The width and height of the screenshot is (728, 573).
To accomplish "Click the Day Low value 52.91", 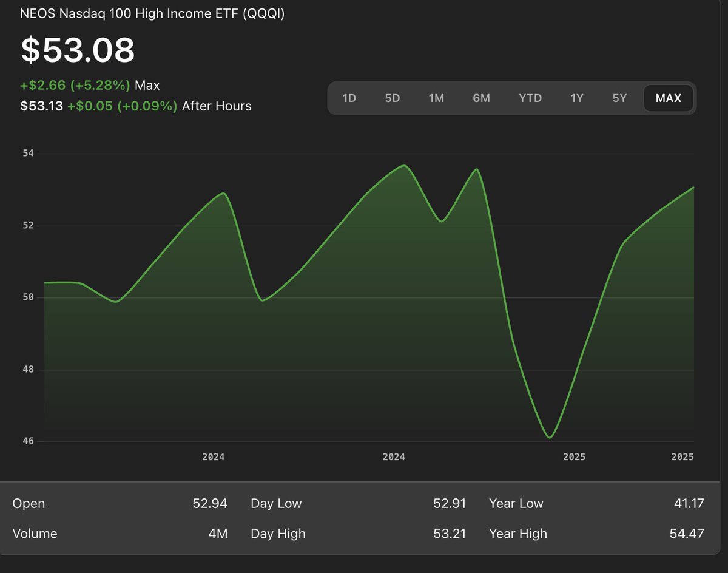I will coord(450,503).
